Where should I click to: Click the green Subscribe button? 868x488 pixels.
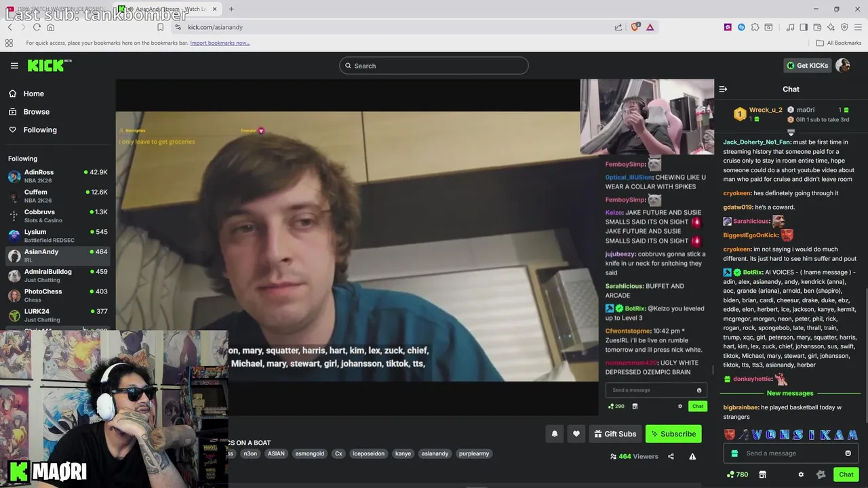click(673, 434)
